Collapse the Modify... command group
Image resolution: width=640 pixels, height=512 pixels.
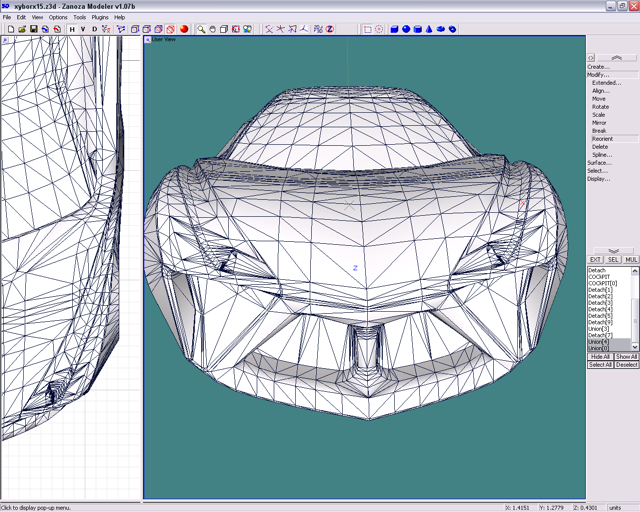[598, 75]
